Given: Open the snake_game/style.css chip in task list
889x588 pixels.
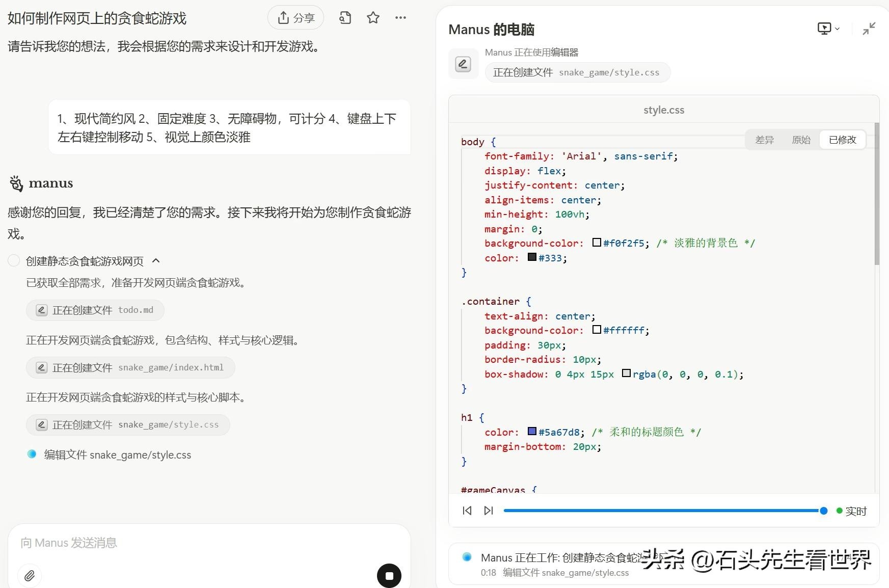Looking at the screenshot, I should 128,425.
